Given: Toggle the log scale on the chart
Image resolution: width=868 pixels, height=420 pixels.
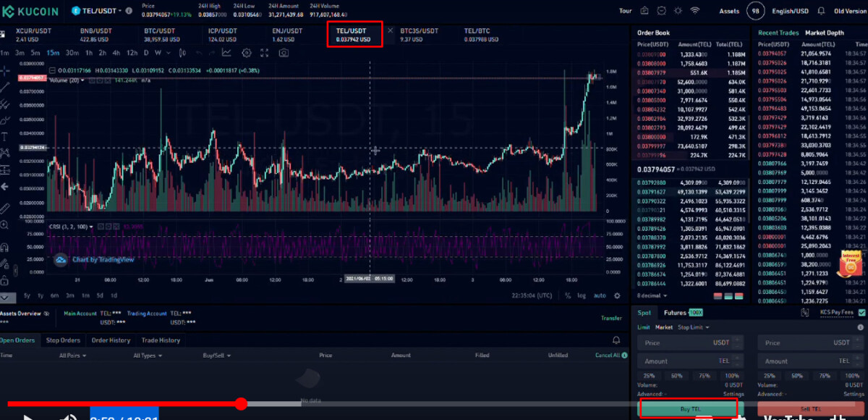Looking at the screenshot, I should pos(582,295).
